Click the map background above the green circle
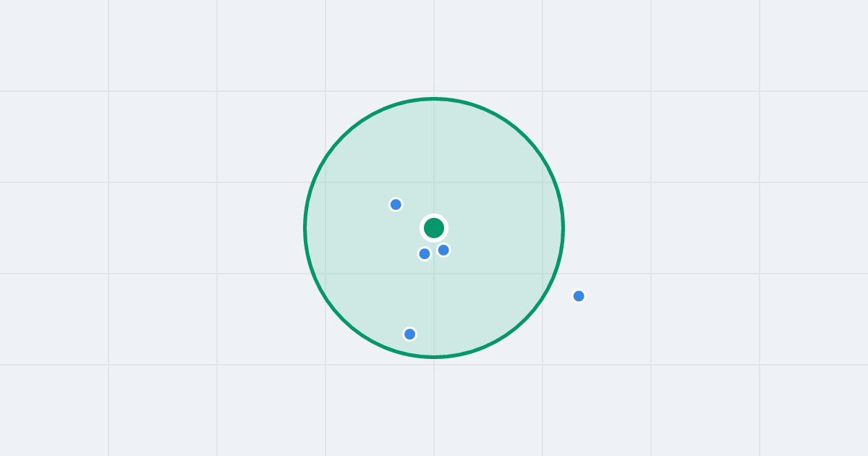868x456 pixels. click(434, 47)
